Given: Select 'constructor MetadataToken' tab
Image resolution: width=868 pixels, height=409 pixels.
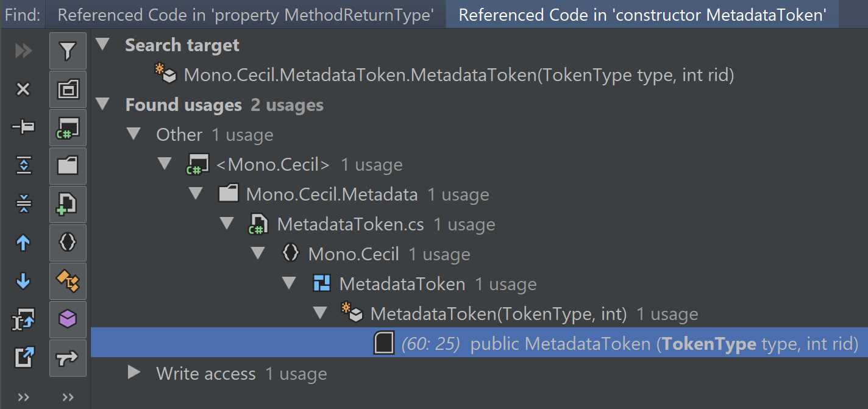Looking at the screenshot, I should [x=642, y=15].
